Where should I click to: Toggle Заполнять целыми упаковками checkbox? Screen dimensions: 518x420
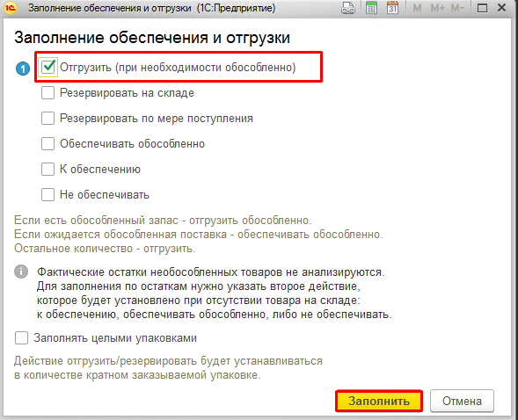tap(21, 338)
